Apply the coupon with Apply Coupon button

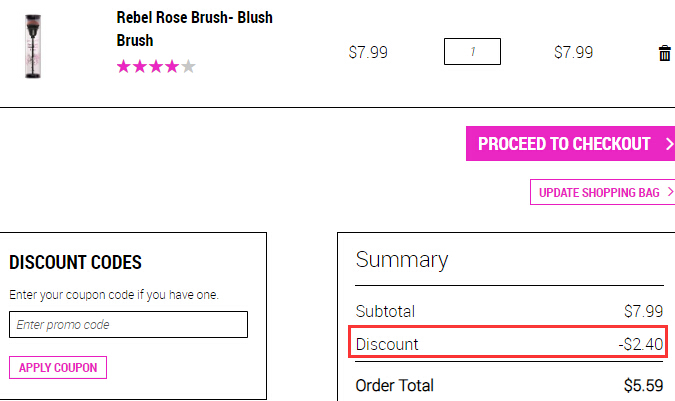coord(58,367)
